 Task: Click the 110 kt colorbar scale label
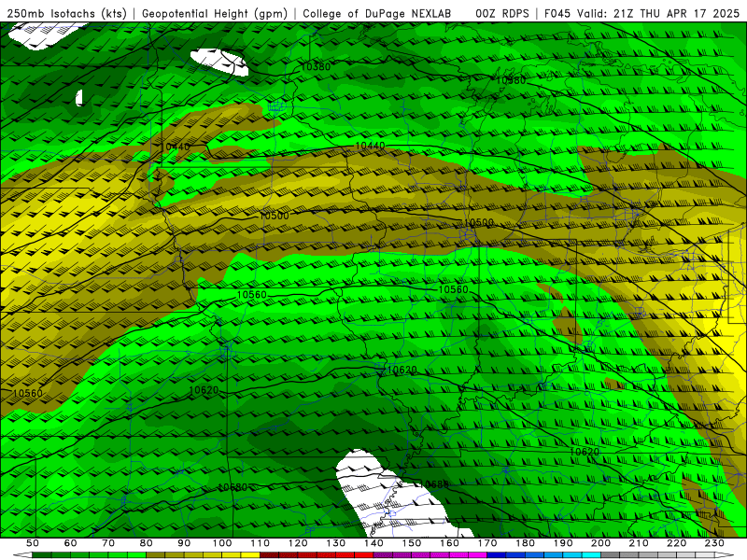[x=261, y=543]
